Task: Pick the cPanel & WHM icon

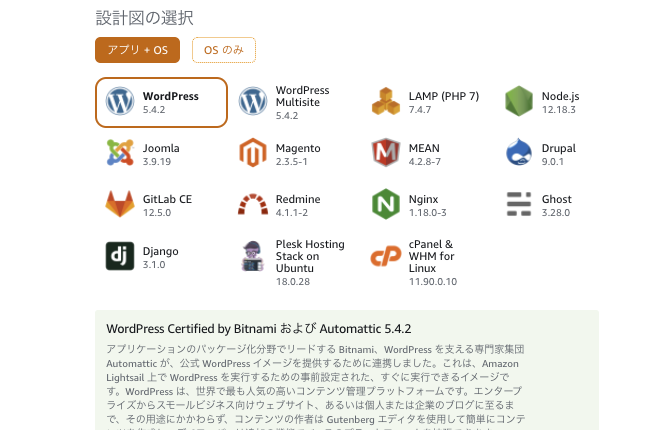Action: click(386, 257)
